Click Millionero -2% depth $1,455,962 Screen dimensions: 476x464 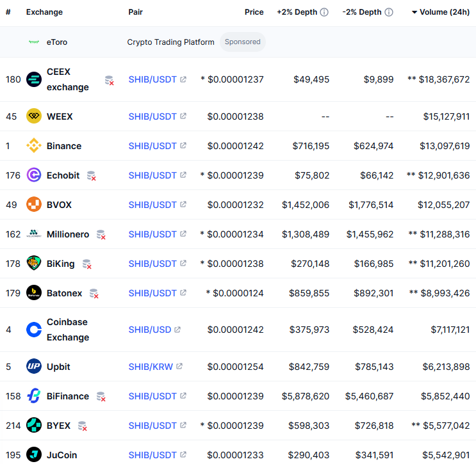click(370, 234)
